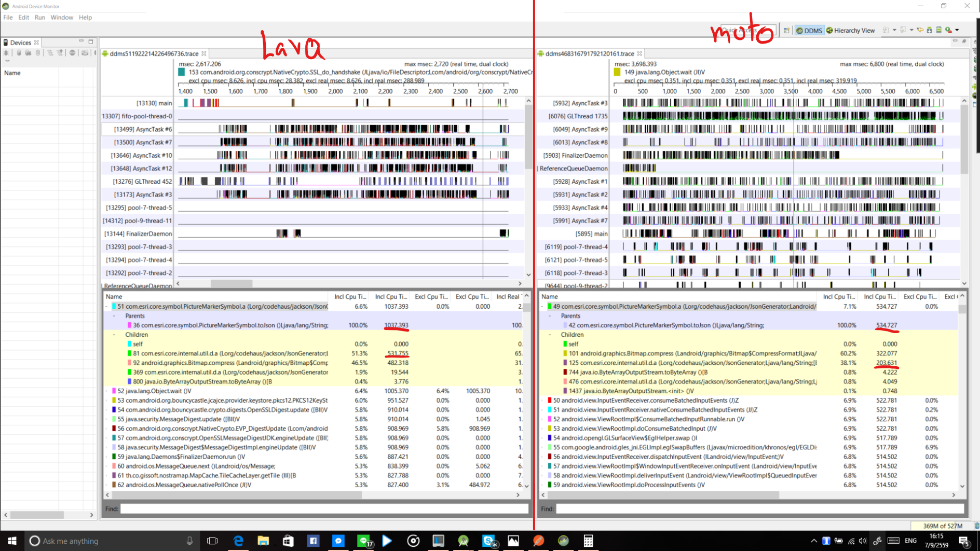
Task: Click the teal color swatch for method 153
Action: click(181, 72)
